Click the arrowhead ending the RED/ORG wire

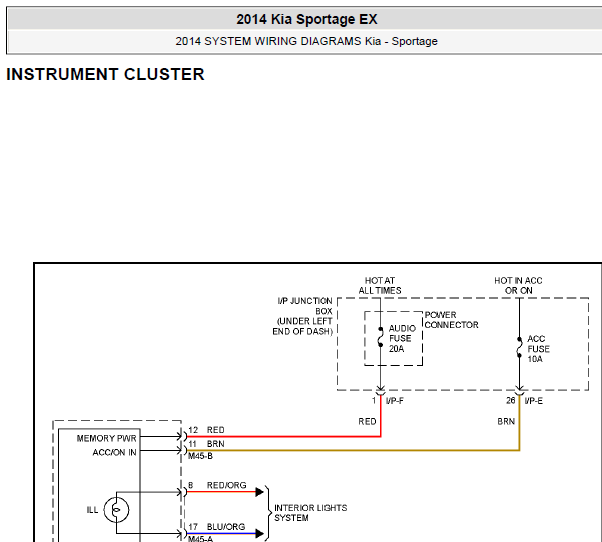tap(260, 492)
